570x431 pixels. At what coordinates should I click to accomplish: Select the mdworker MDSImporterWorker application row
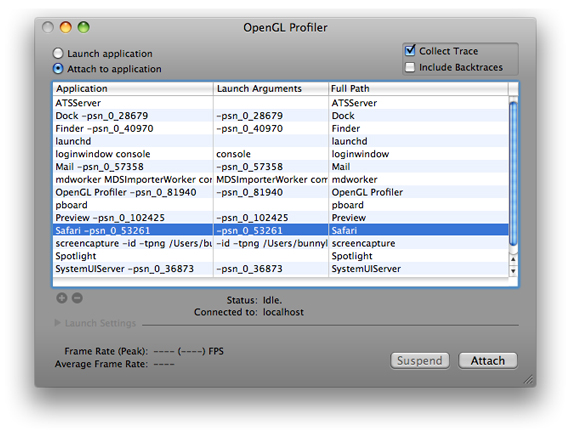133,180
